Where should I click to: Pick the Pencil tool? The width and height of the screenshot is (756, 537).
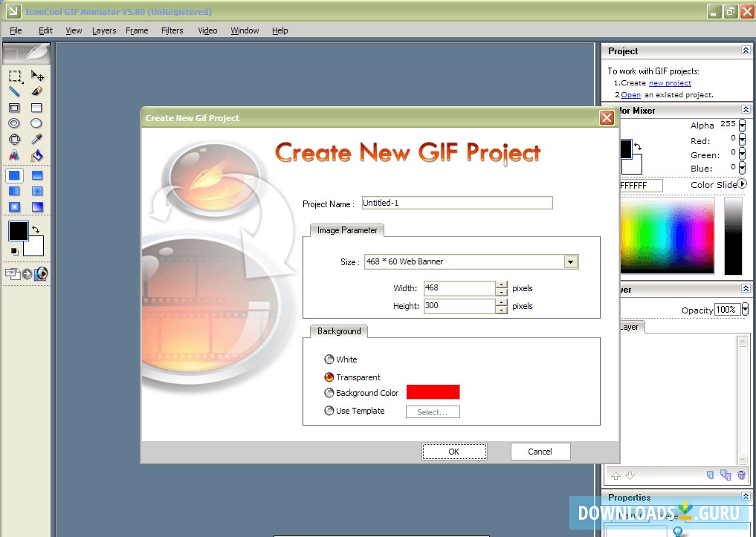click(x=15, y=91)
